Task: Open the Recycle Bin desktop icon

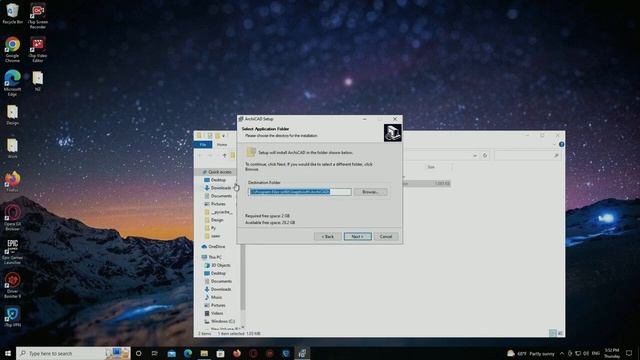Action: [12, 13]
